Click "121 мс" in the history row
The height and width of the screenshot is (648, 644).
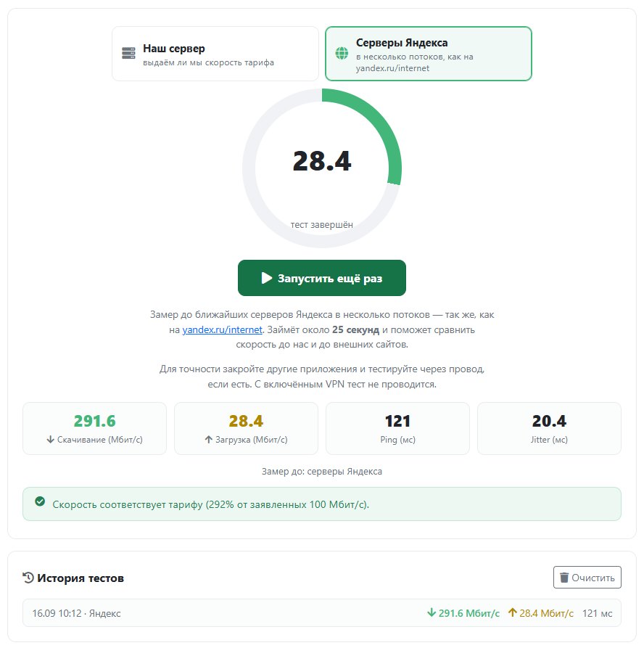598,613
